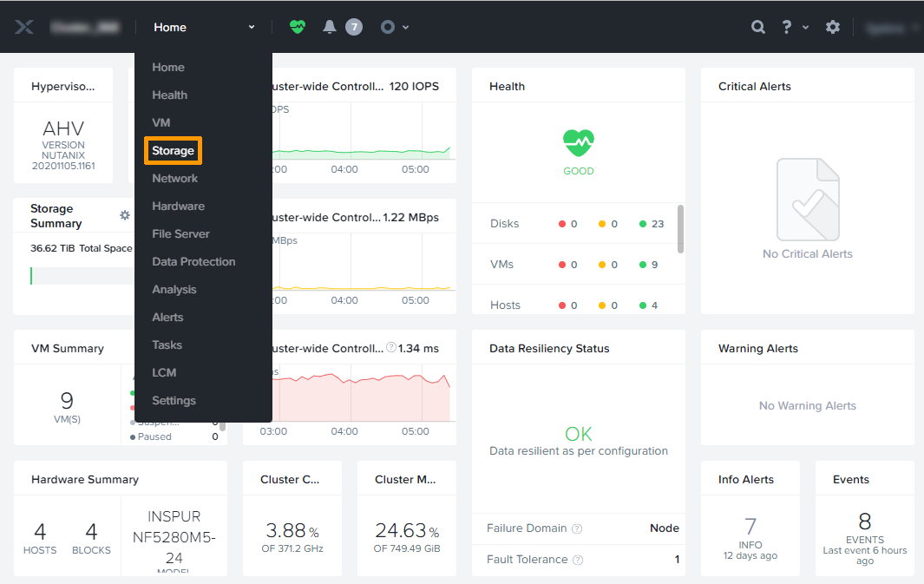Click the Nutanix X logo icon
The image size is (924, 584).
(24, 27)
